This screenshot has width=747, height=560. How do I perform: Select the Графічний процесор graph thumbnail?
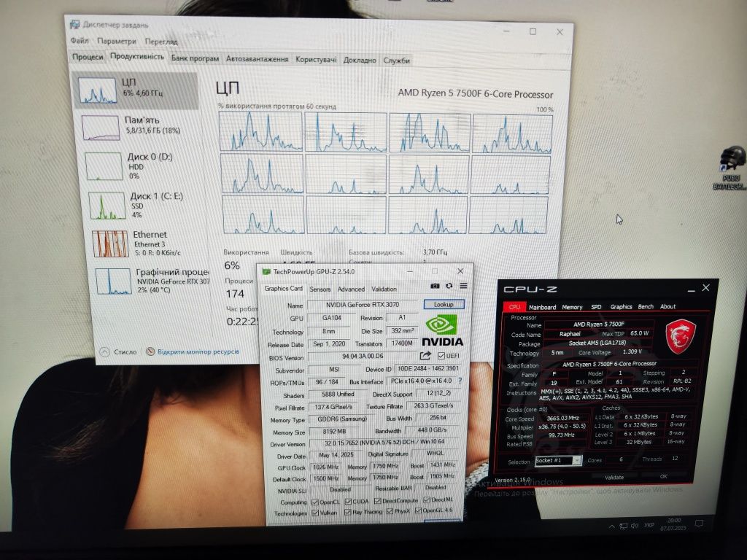(113, 281)
